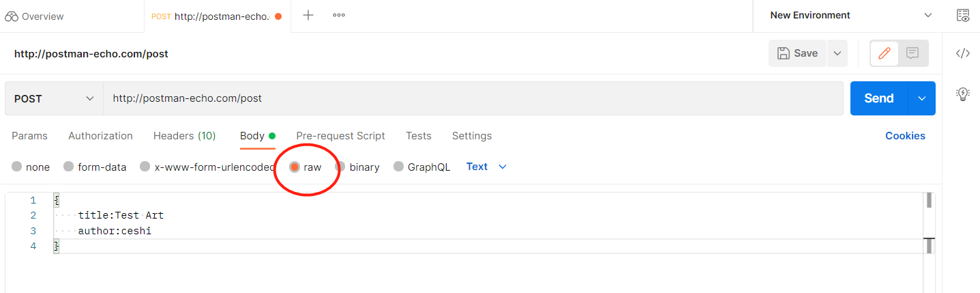
Task: Open the lightbulb info panel icon
Action: tap(962, 94)
